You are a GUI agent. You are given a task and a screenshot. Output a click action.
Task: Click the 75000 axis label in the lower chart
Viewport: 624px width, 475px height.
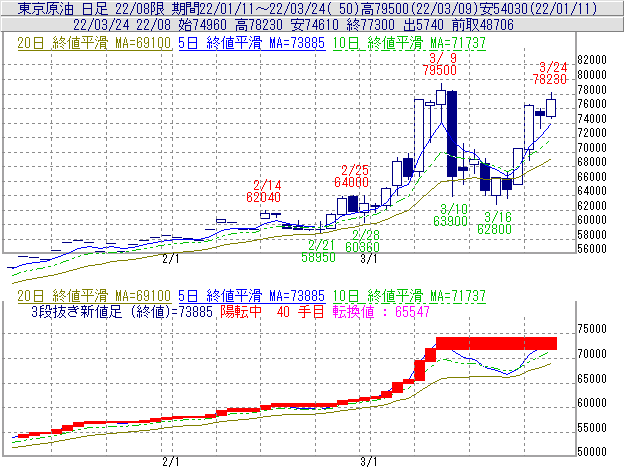592,329
